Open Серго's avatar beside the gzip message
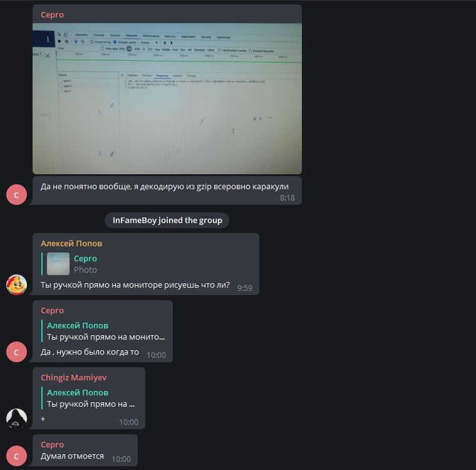476x470 pixels. point(16,194)
